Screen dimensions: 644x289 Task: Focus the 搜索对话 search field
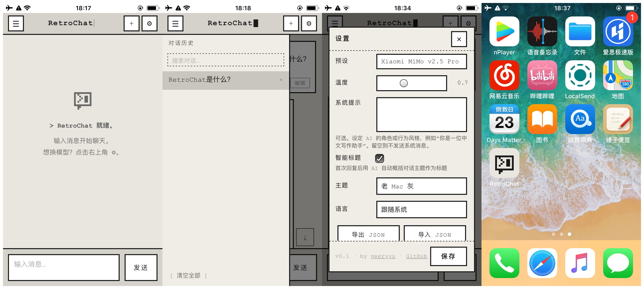(226, 60)
